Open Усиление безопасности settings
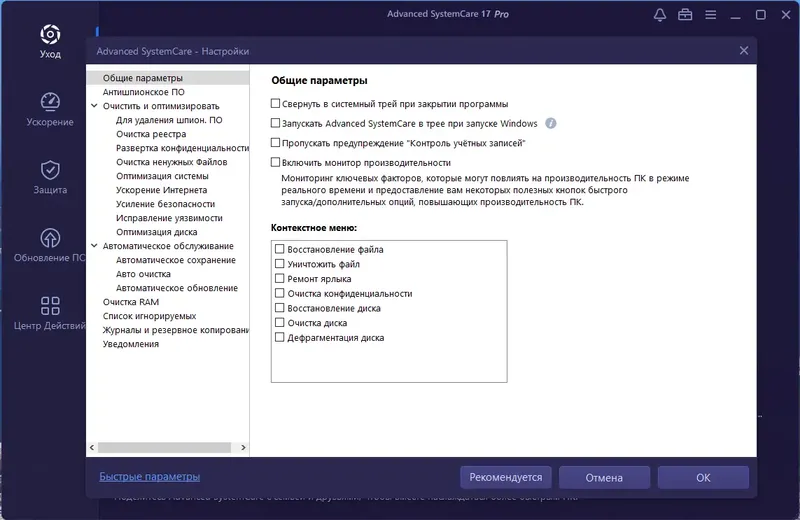 pos(165,204)
